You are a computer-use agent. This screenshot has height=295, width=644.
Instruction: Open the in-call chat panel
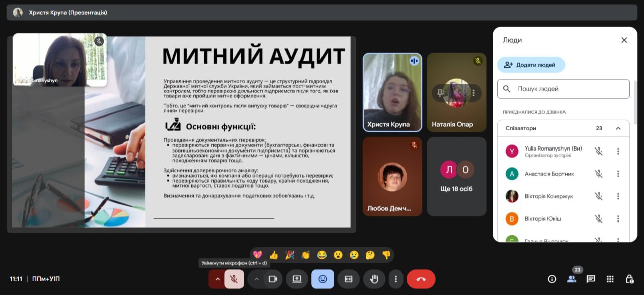[590, 278]
